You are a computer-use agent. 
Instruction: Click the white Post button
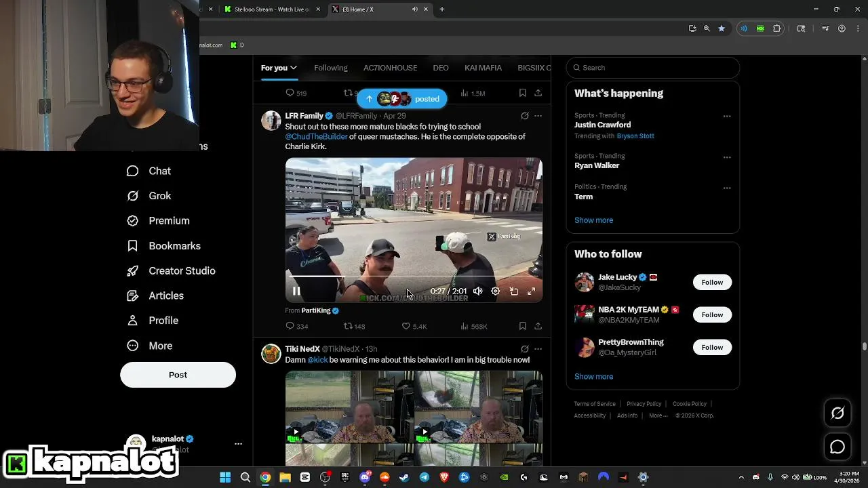[178, 375]
